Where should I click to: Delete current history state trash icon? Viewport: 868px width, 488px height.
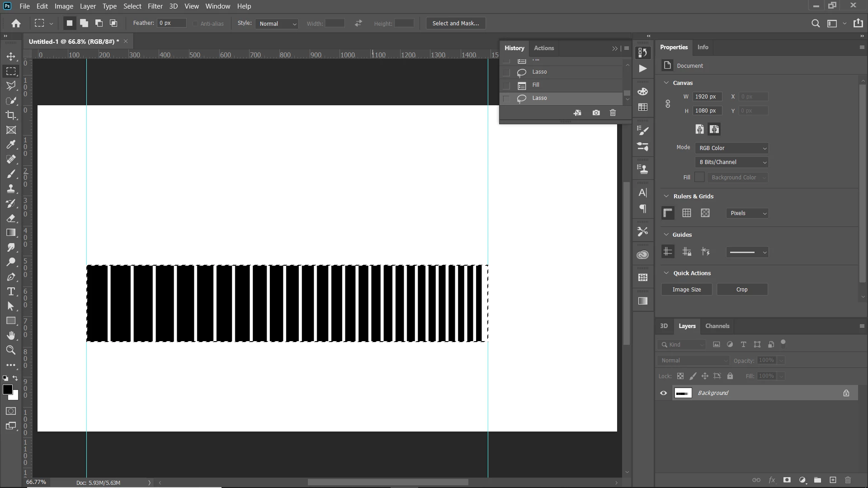(x=613, y=113)
